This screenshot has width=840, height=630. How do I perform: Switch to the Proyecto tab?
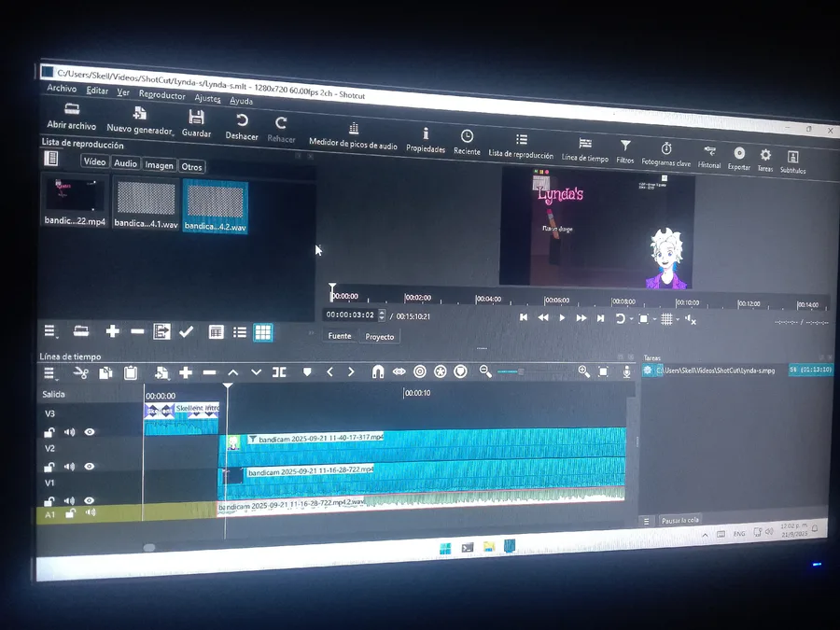pos(379,337)
